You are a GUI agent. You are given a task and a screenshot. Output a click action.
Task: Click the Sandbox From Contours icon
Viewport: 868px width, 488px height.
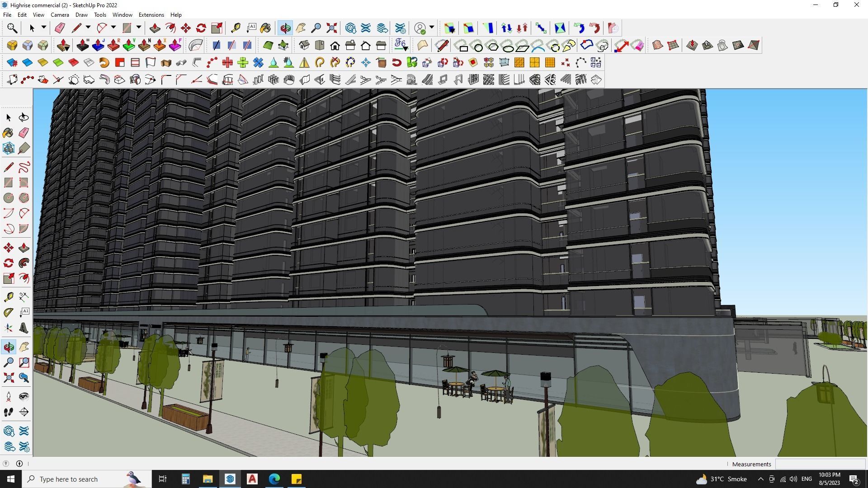click(657, 45)
